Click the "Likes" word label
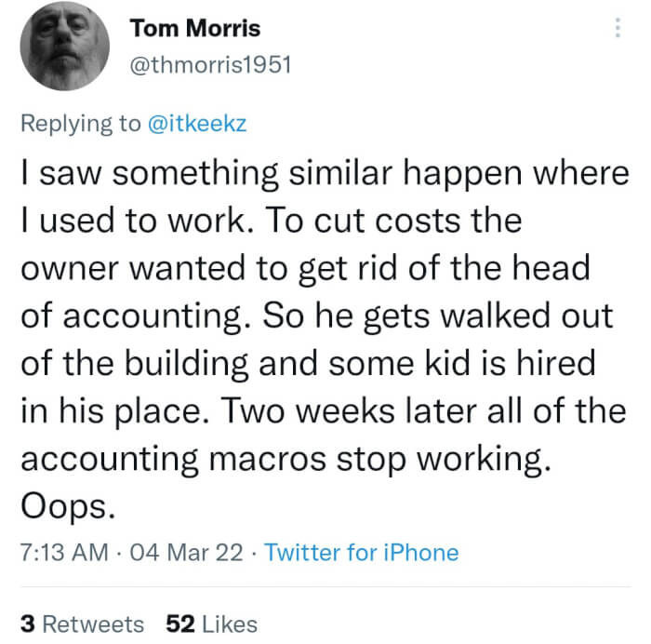651x644 pixels. 229,623
